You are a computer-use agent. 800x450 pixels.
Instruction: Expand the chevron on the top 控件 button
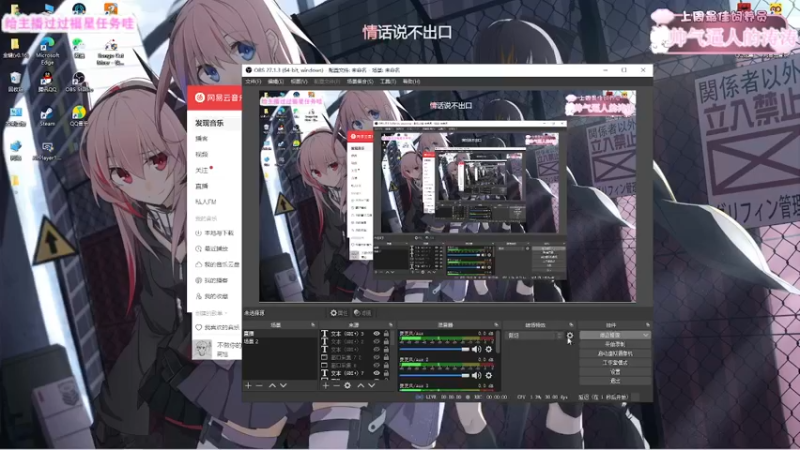(646, 335)
